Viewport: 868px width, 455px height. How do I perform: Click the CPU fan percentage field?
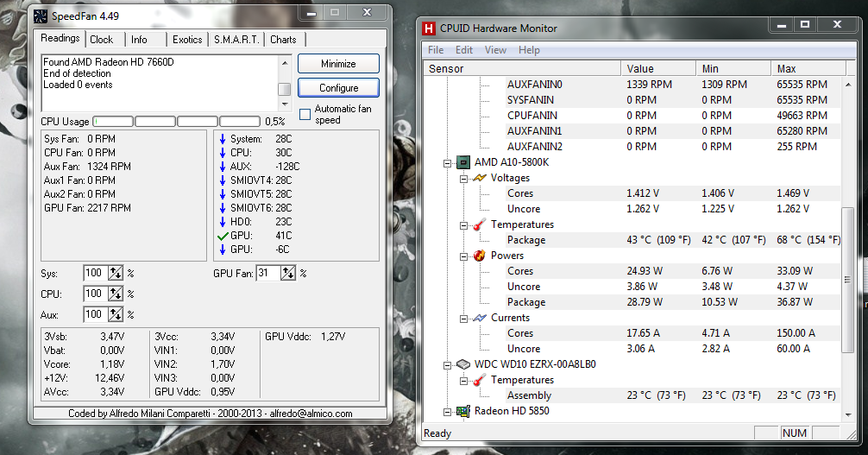(x=95, y=294)
